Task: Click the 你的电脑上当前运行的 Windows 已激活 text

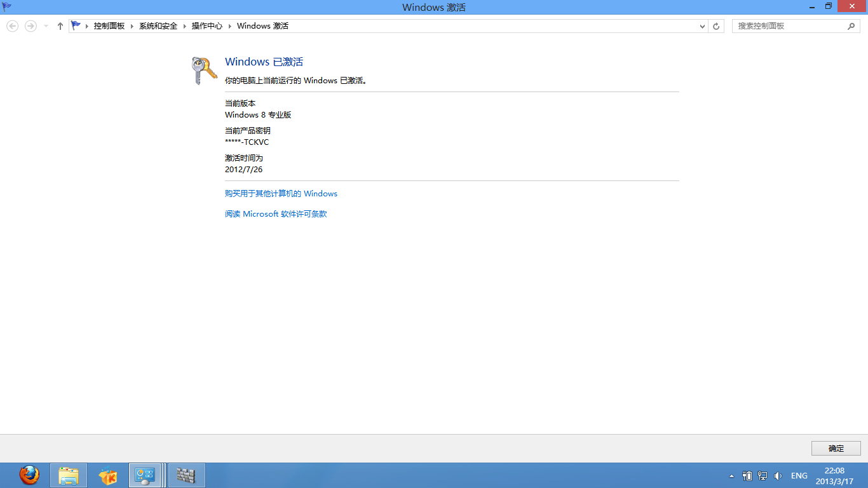Action: click(296, 81)
